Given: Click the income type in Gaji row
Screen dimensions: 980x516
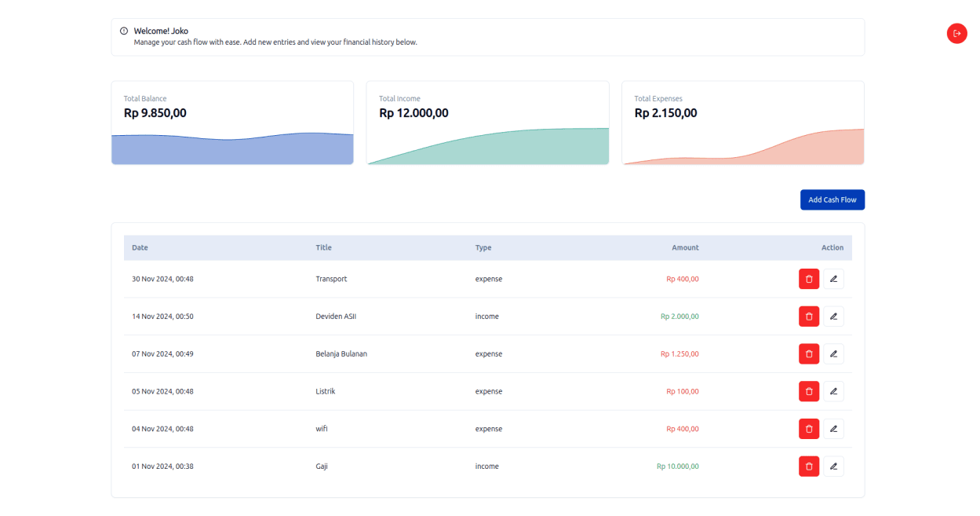Looking at the screenshot, I should pyautogui.click(x=487, y=467).
